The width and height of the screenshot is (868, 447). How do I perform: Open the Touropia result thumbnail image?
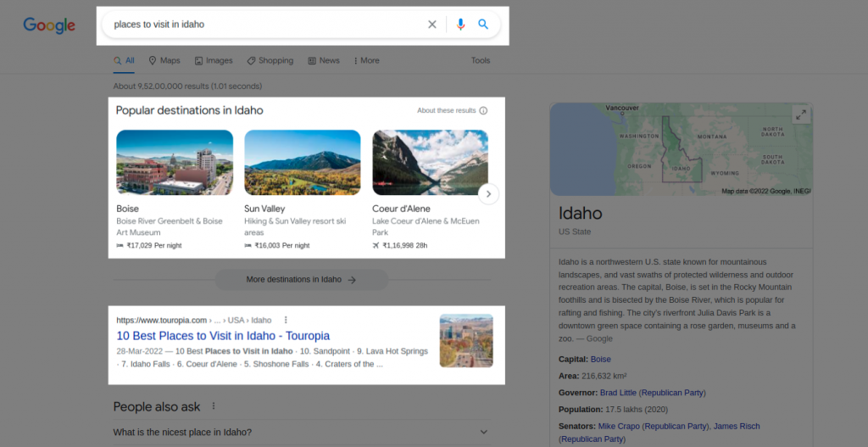click(466, 341)
